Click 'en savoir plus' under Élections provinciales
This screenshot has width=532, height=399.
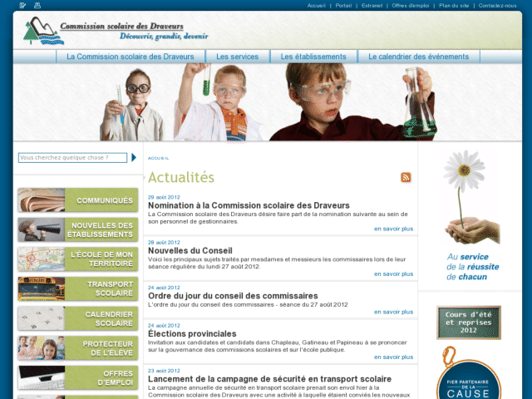click(x=393, y=357)
